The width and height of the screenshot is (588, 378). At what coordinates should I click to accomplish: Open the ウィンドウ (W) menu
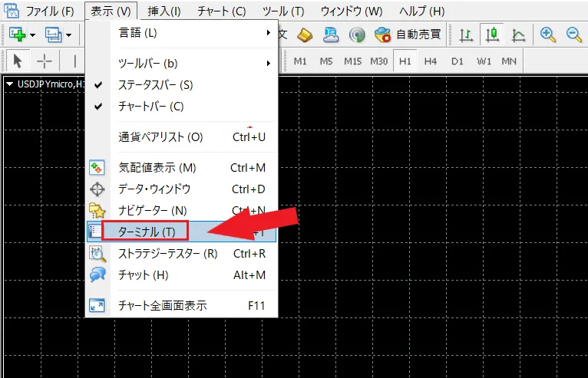click(352, 12)
